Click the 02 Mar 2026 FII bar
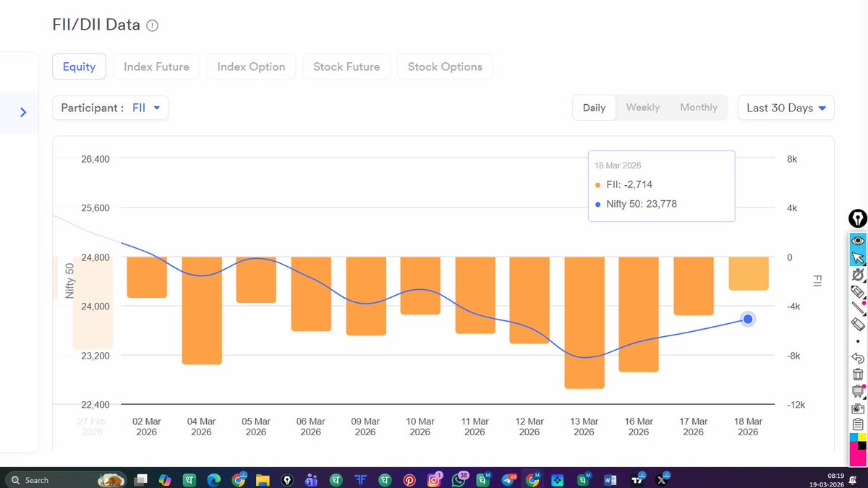868x488 pixels. 147,278
